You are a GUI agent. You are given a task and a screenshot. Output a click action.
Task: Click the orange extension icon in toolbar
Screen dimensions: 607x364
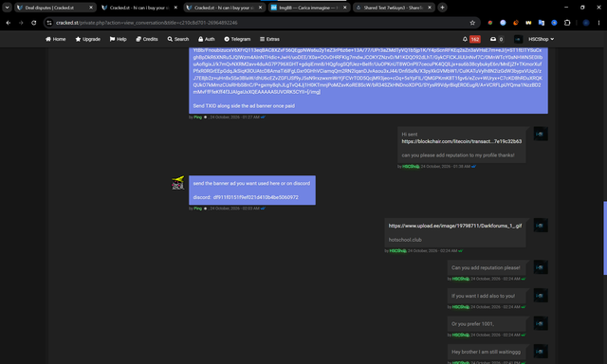pyautogui.click(x=516, y=23)
